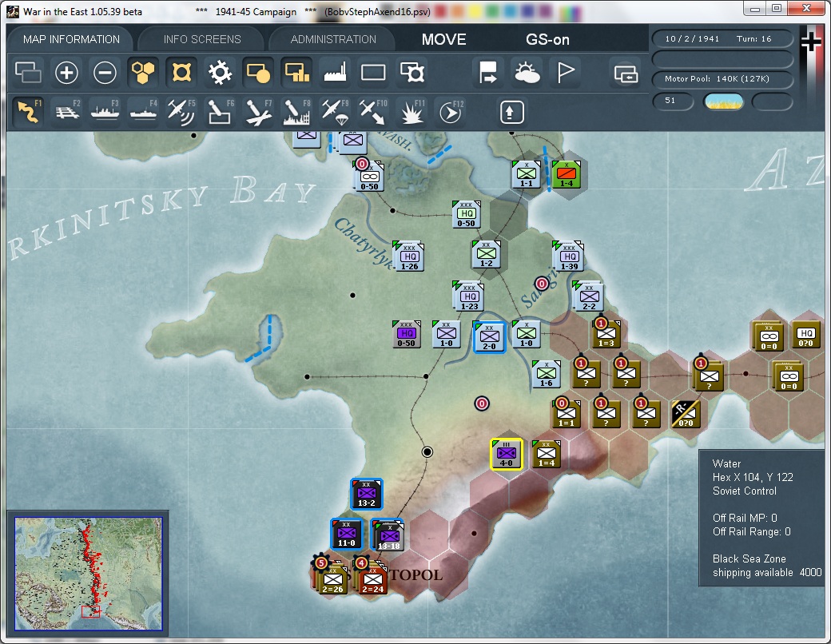Image resolution: width=831 pixels, height=644 pixels.
Task: Select Move mode (F1) icon
Action: [27, 112]
